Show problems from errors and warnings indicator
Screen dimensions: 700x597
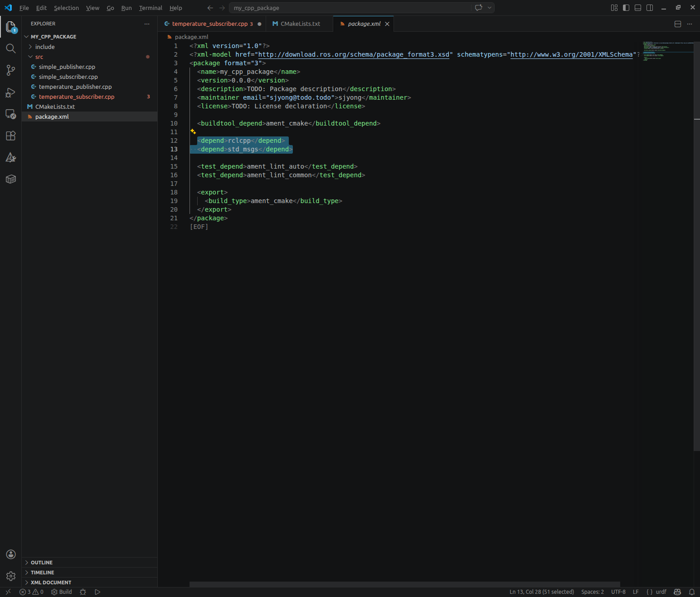click(x=31, y=592)
